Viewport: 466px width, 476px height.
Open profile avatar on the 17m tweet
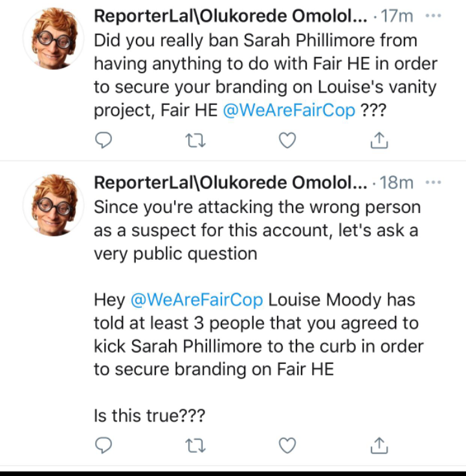[53, 39]
